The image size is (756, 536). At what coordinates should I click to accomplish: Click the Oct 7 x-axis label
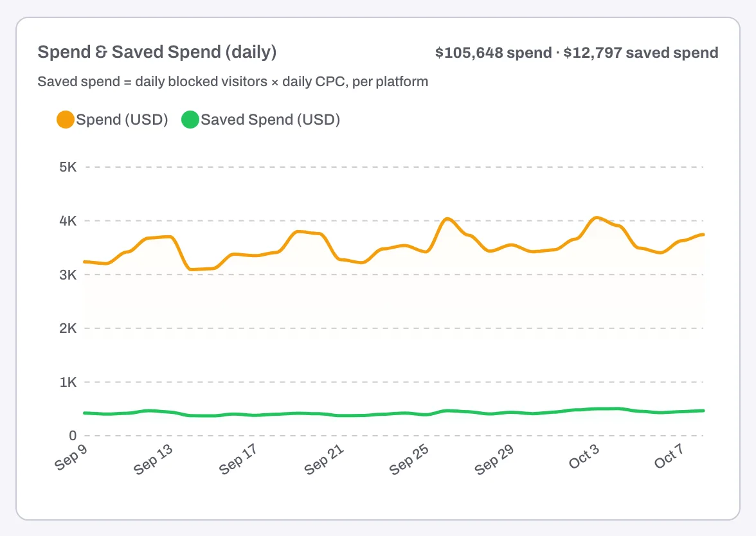(x=669, y=456)
